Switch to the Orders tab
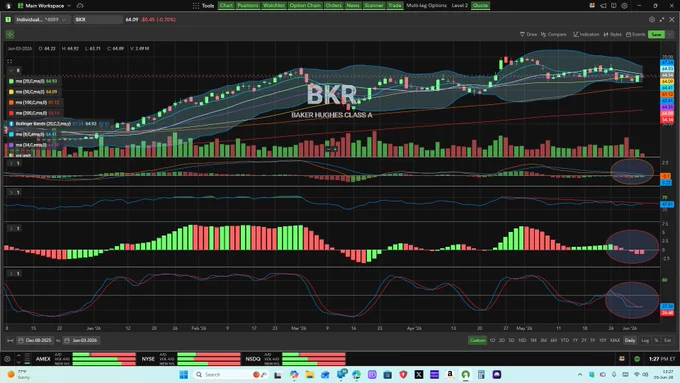 tap(333, 6)
